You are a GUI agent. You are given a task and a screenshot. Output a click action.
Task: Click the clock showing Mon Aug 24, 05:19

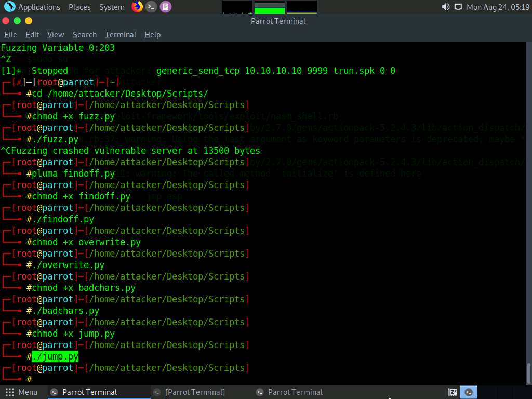coord(498,7)
